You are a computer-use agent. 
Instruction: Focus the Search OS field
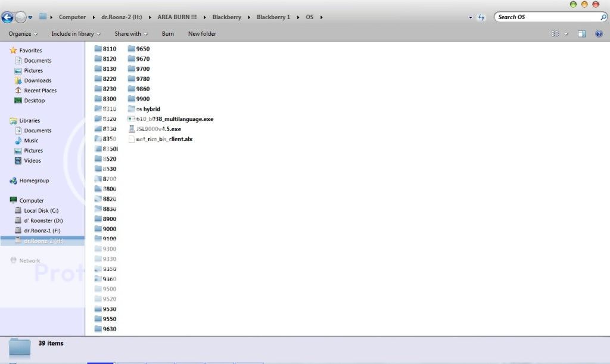[547, 17]
